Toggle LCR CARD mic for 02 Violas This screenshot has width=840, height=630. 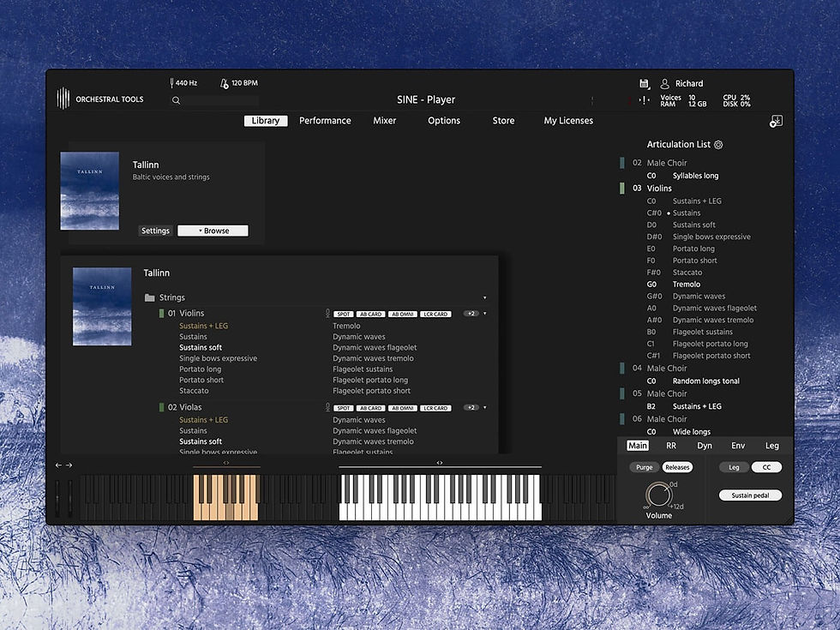[435, 408]
